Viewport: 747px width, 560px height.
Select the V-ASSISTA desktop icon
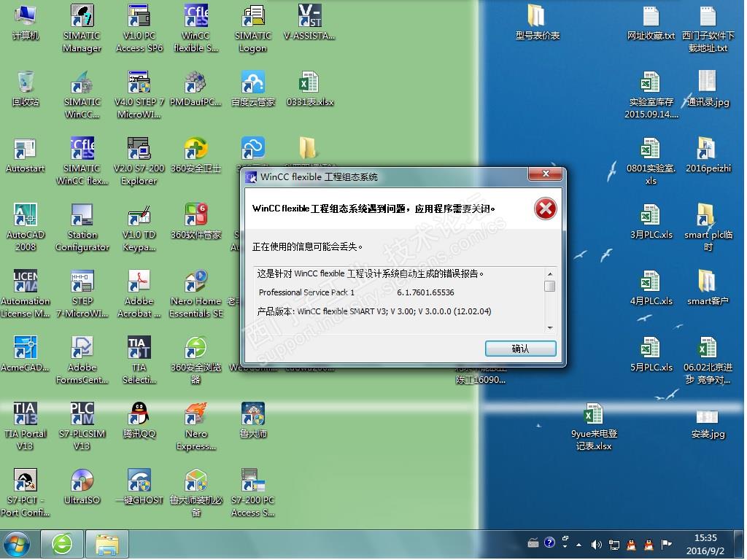309,23
